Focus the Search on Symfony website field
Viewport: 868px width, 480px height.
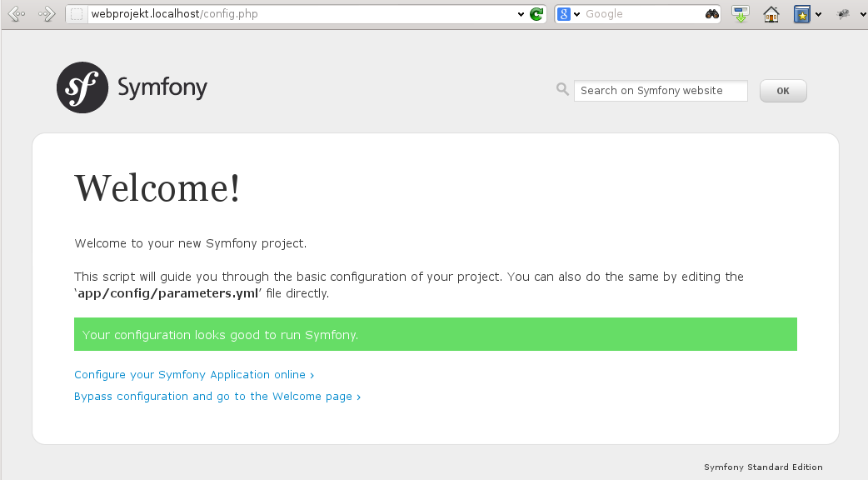tap(661, 91)
